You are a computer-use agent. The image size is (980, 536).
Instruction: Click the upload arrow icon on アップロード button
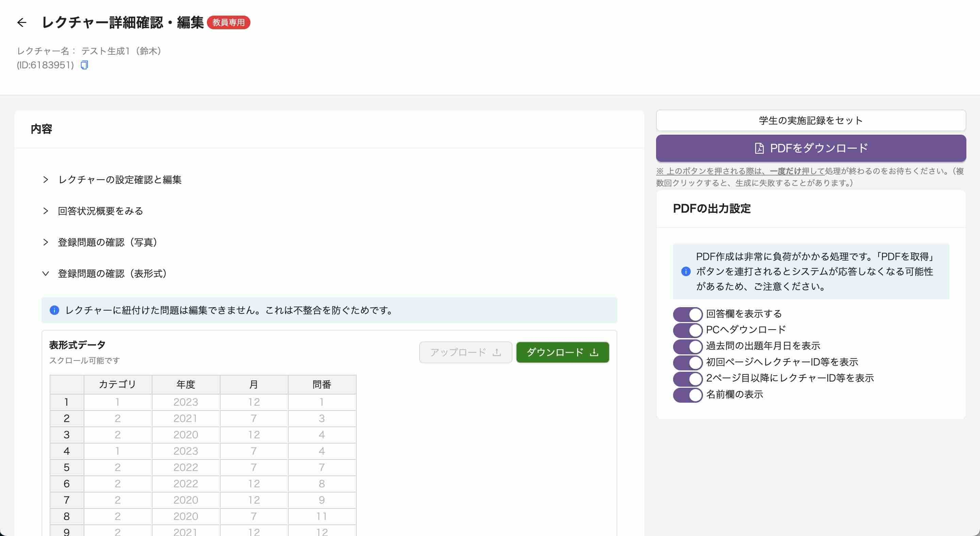tap(496, 352)
